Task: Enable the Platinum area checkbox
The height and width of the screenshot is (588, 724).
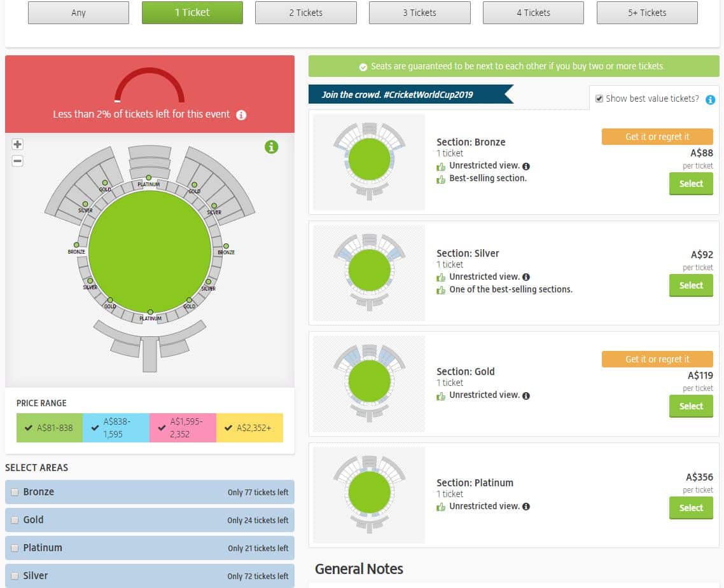Action: 15,548
